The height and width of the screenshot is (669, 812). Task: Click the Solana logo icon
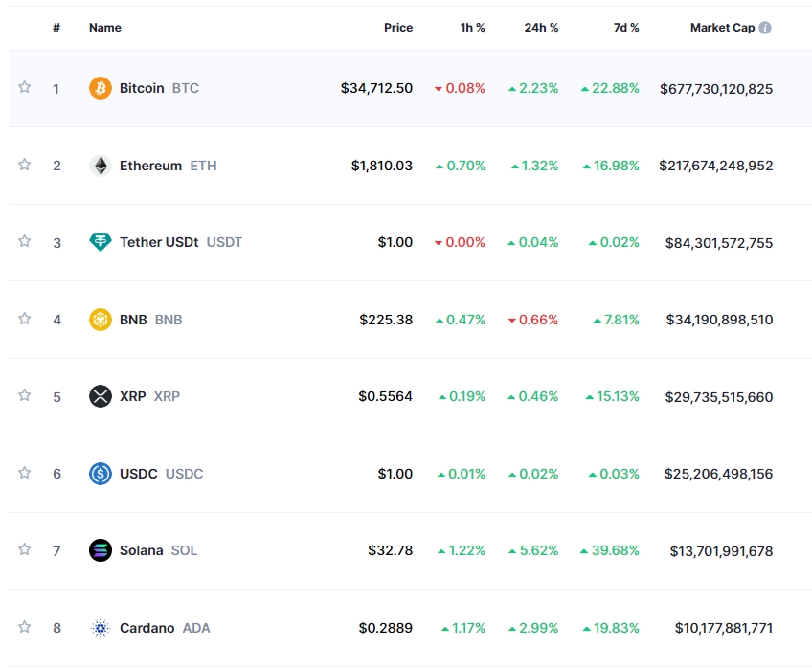(x=101, y=550)
